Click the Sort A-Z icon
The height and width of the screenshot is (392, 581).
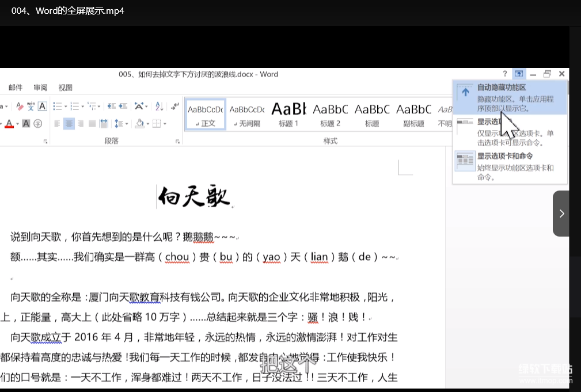pyautogui.click(x=160, y=106)
